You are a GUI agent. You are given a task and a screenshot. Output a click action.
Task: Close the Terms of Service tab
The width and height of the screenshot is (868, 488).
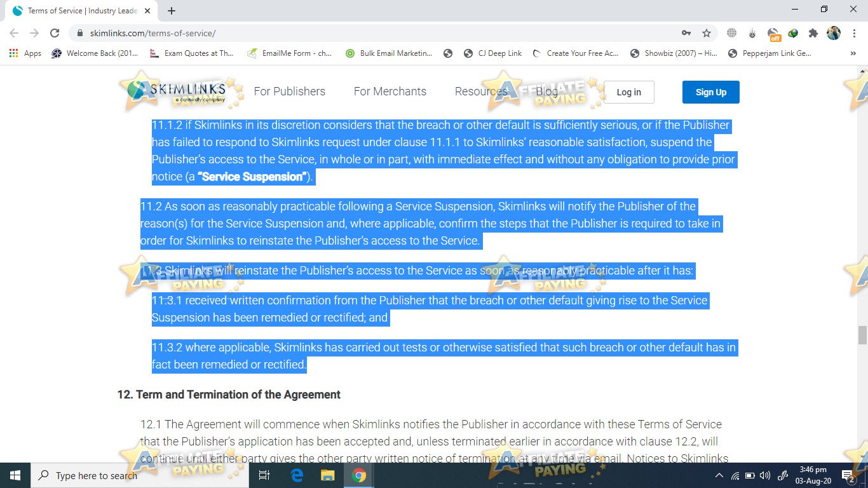click(x=147, y=11)
